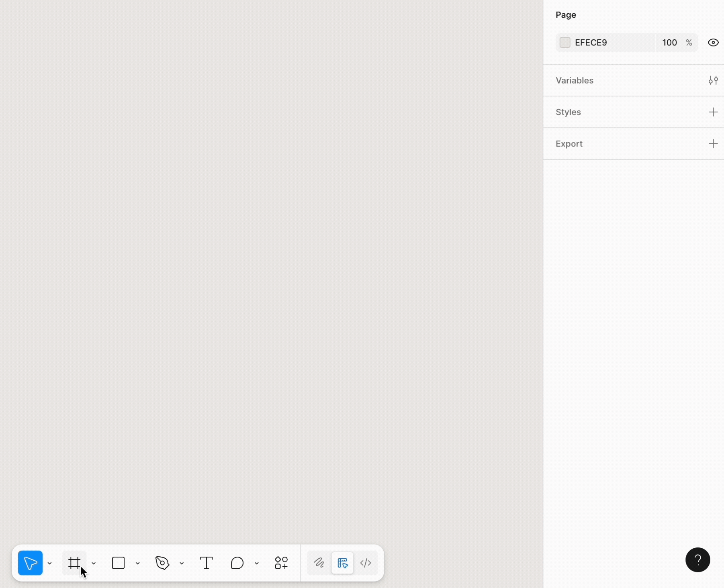Toggle canvas background visibility with eye icon
The width and height of the screenshot is (724, 588).
[x=714, y=42]
